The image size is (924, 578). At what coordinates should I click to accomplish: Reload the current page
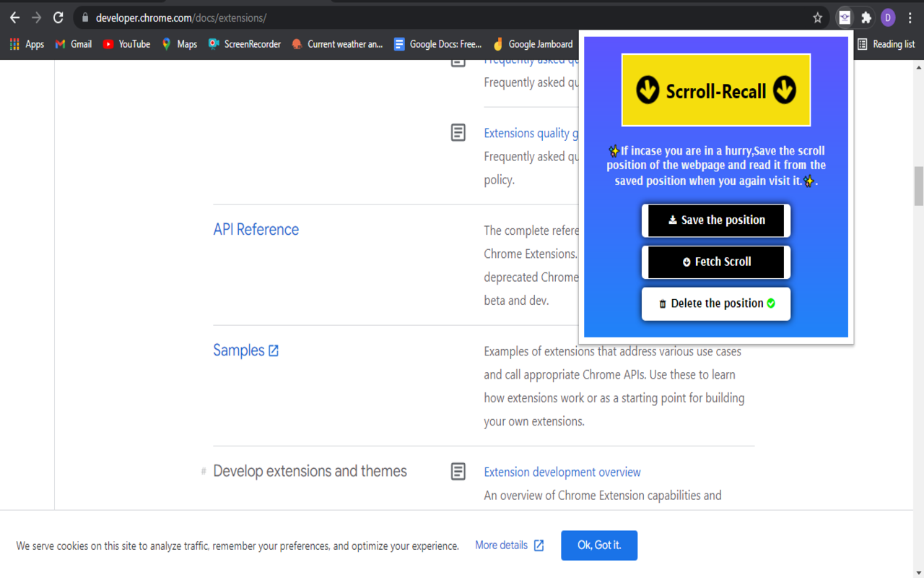(x=58, y=18)
